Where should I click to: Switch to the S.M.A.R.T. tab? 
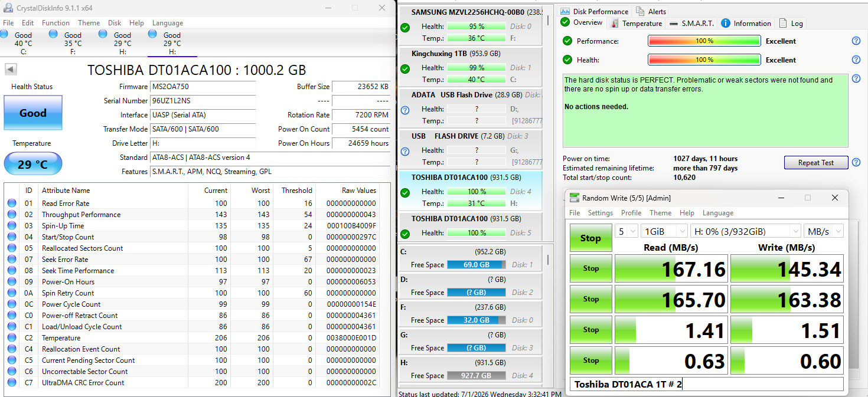pos(691,24)
